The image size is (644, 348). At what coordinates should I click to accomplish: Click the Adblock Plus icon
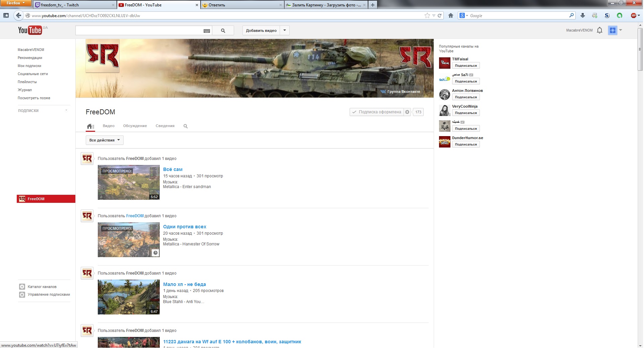point(634,15)
